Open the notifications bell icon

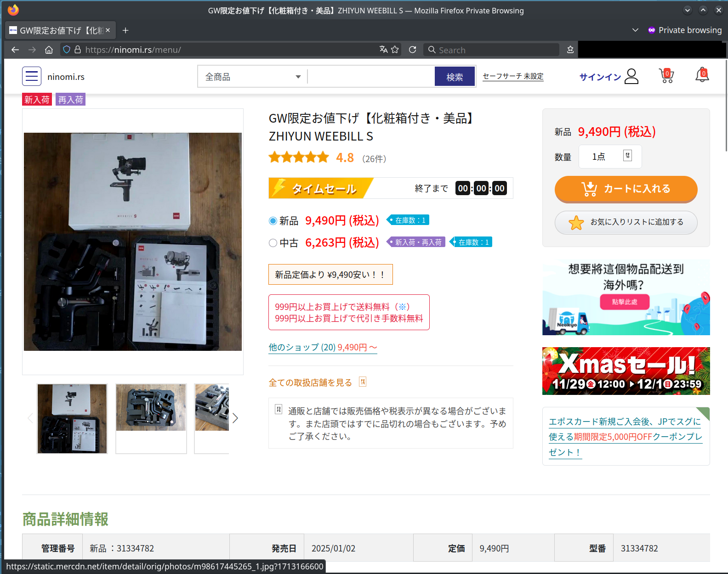coord(702,75)
